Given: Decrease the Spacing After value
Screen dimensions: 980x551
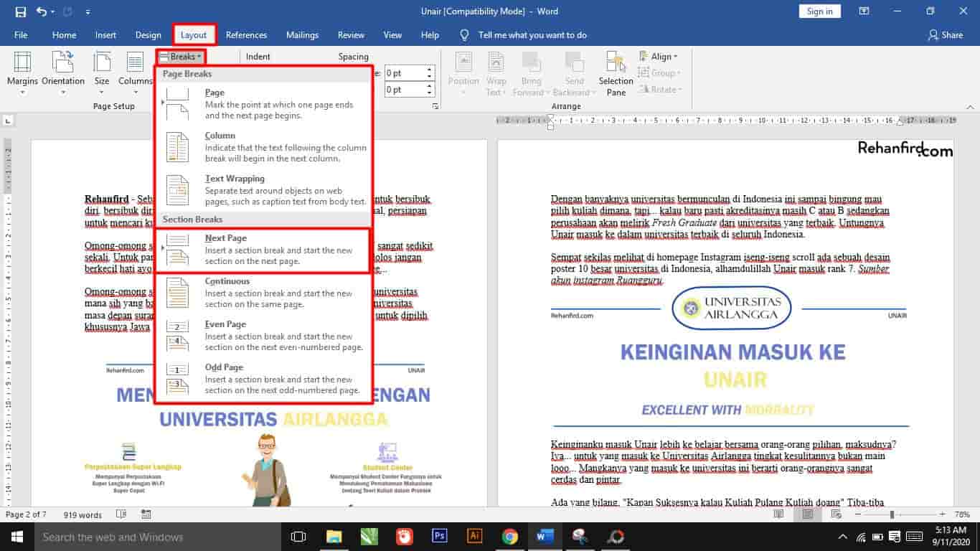Looking at the screenshot, I should [x=430, y=93].
